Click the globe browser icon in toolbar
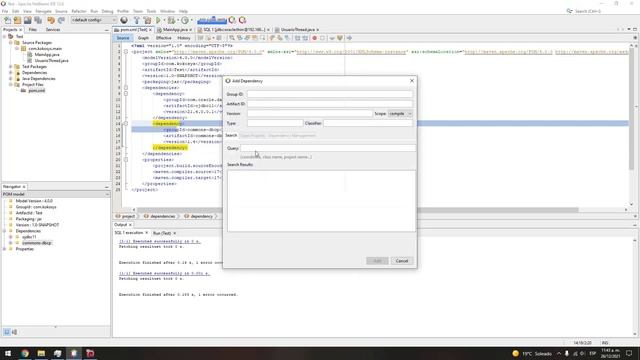Viewport: 640px width, 360px height. (x=124, y=20)
